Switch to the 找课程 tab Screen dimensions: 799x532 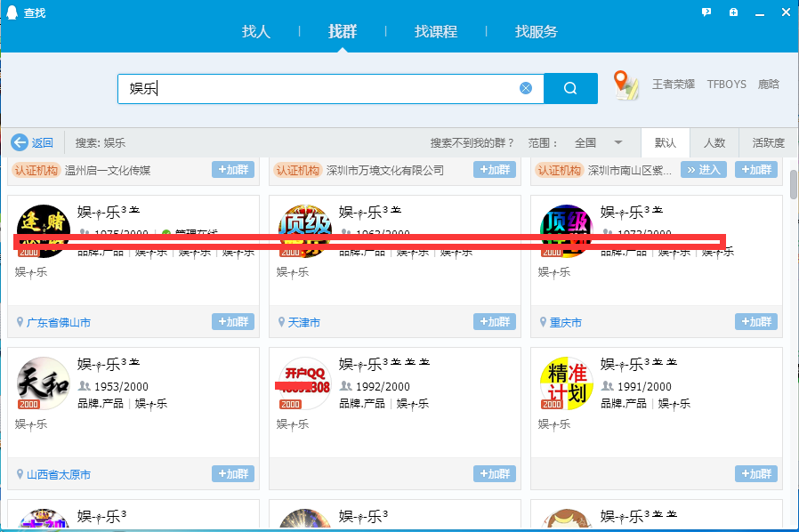(x=436, y=32)
